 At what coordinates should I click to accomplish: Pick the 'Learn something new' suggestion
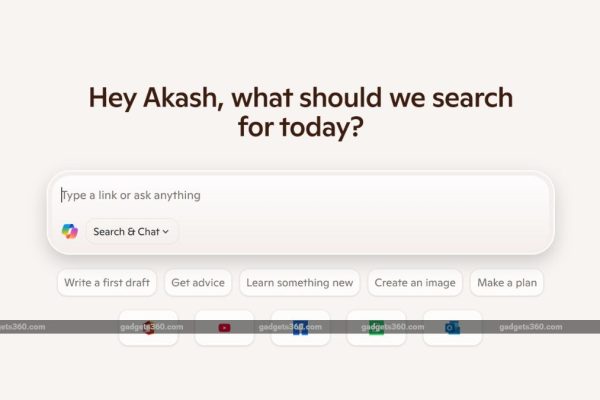[300, 283]
